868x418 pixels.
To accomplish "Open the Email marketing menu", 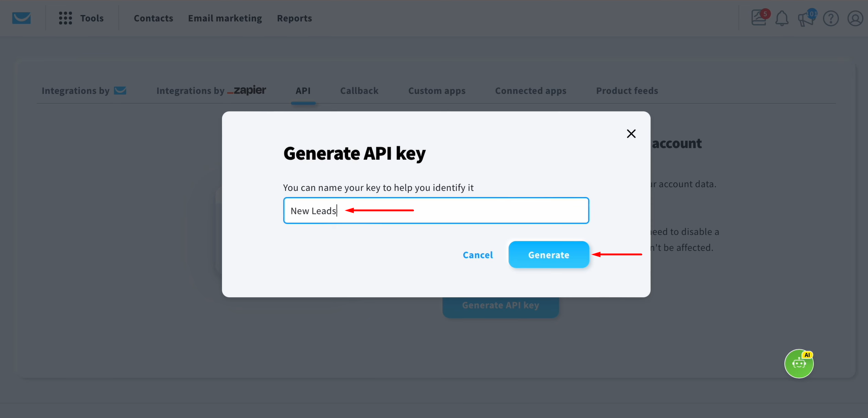I will coord(225,18).
